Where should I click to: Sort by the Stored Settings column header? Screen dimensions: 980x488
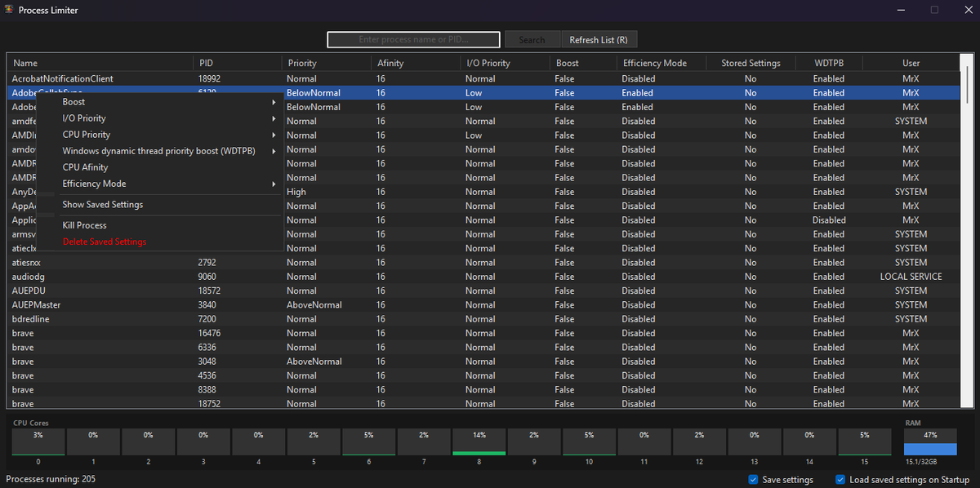click(x=751, y=63)
